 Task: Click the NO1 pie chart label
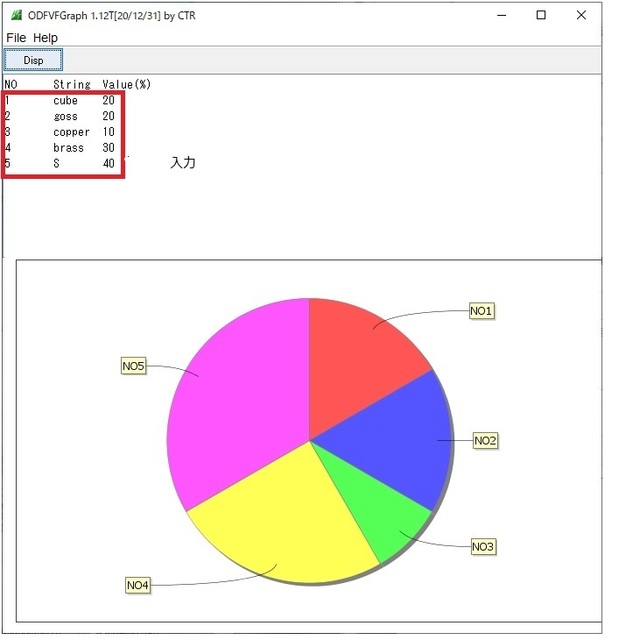tap(481, 311)
